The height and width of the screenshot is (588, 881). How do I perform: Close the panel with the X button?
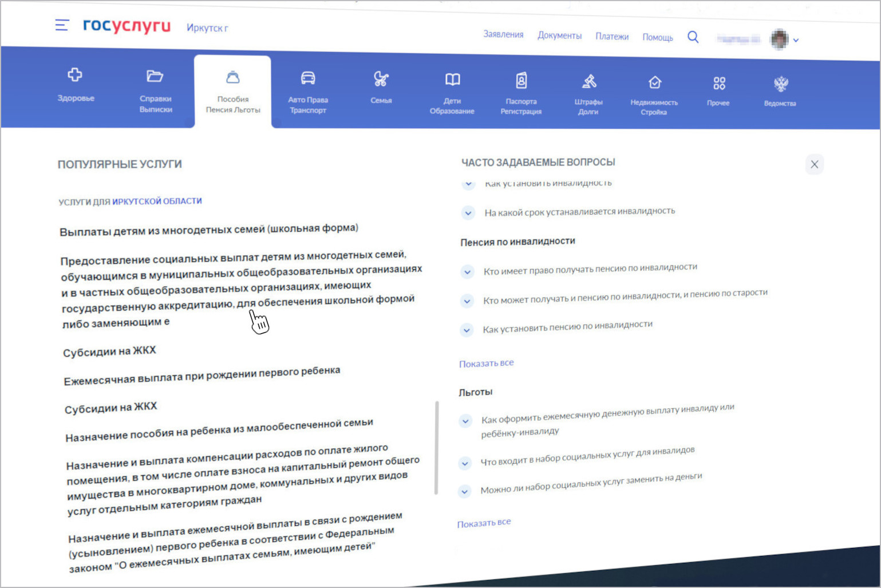(x=814, y=164)
